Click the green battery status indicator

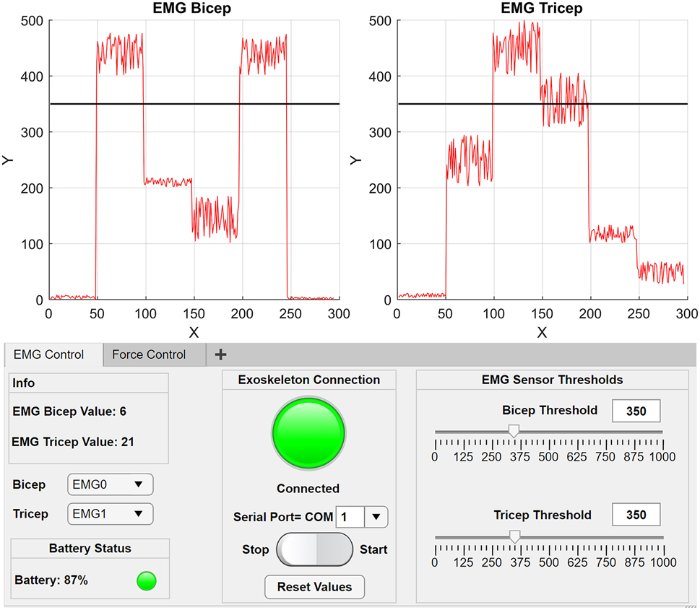tap(147, 580)
